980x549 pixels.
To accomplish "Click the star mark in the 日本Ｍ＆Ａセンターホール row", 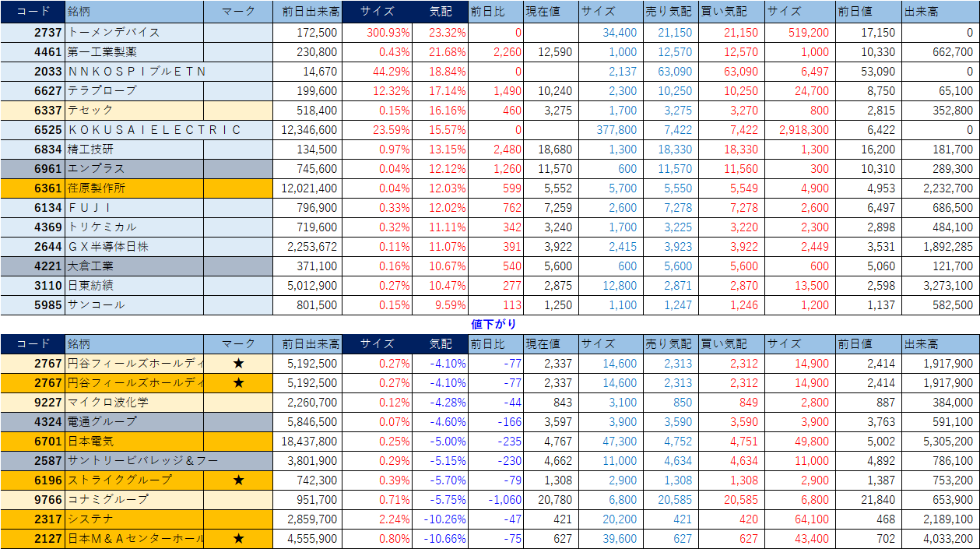I will 238,538.
